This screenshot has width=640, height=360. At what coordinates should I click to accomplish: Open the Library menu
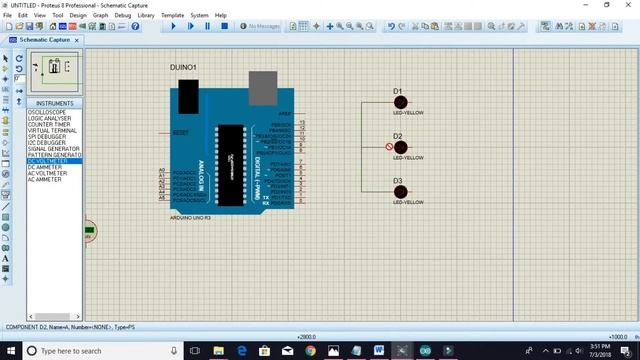click(x=146, y=15)
